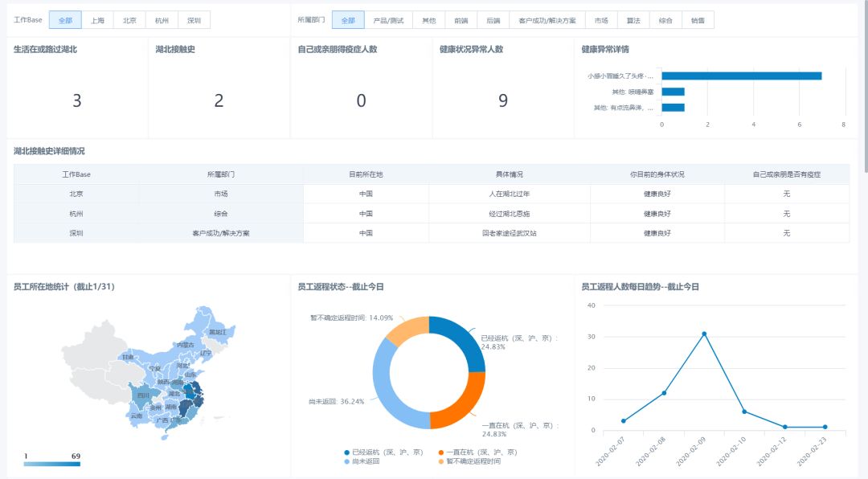Image resolution: width=868 pixels, height=479 pixels.
Task: Filter 工作Base by 杭州
Action: (162, 20)
